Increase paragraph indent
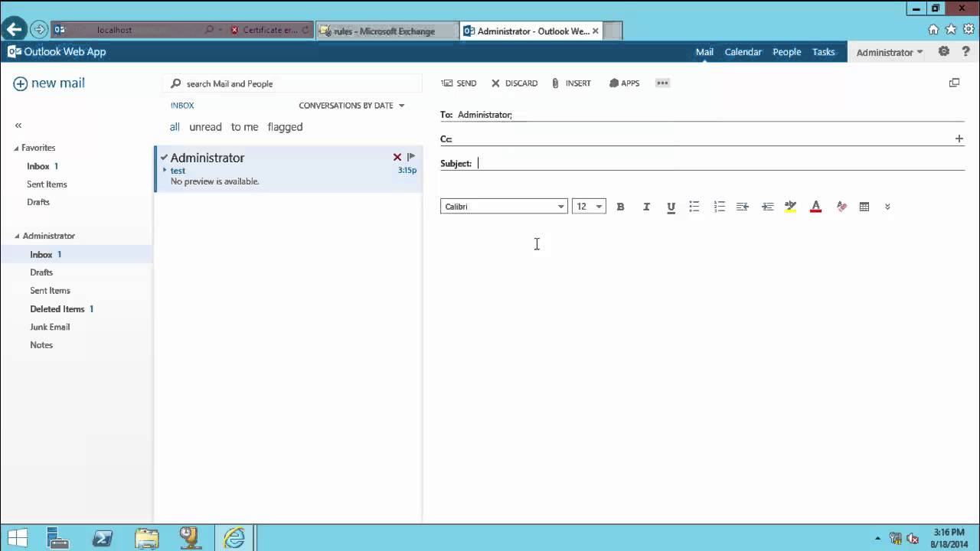This screenshot has width=980, height=551. (x=767, y=207)
